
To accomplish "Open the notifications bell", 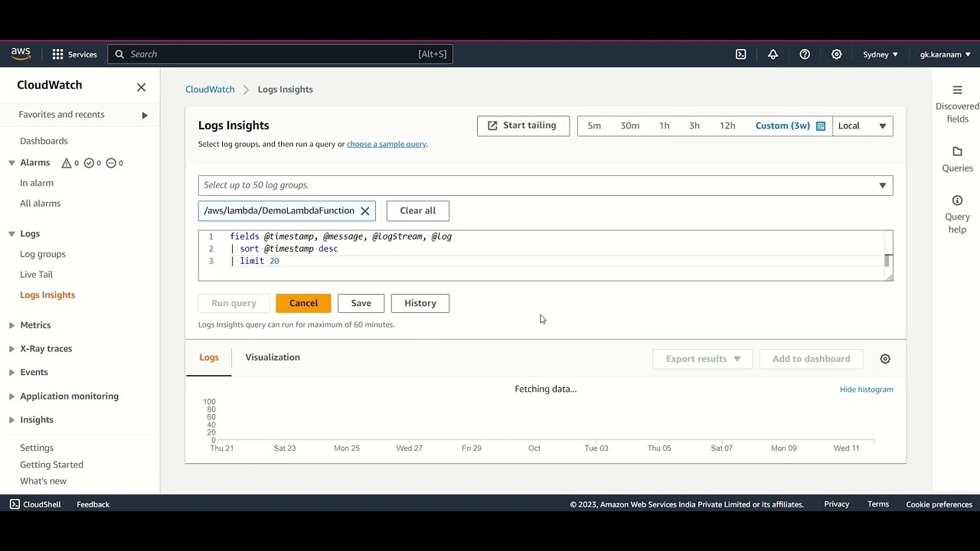I will [x=773, y=54].
